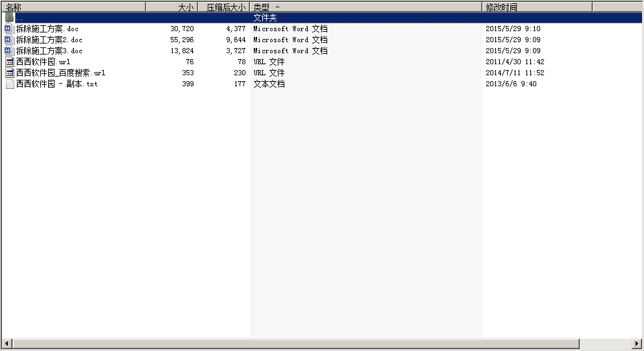This screenshot has width=644, height=351.
Task: Select the file 拆除施工方案2.doc
Action: [x=49, y=40]
